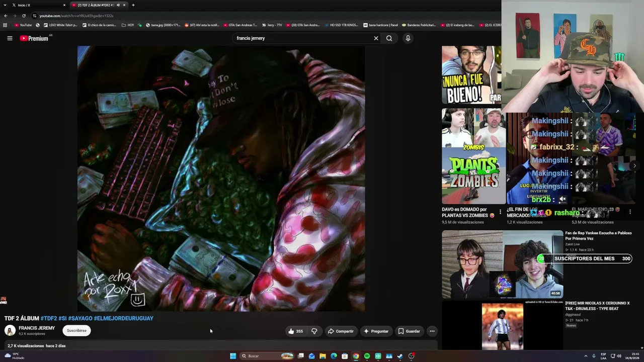Open the El chico de la camis bookmark
644x362 pixels.
pyautogui.click(x=99, y=25)
